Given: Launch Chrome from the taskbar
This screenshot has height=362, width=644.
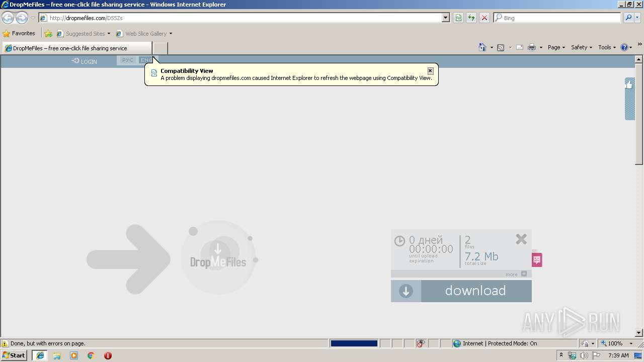Looking at the screenshot, I should pos(91,355).
